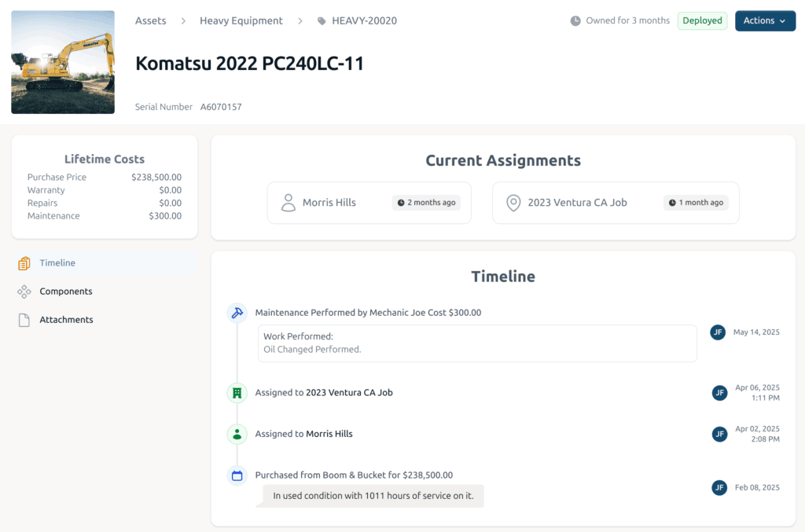Click JF avatar next to Apr 02, 2025
This screenshot has width=805, height=532.
[719, 434]
